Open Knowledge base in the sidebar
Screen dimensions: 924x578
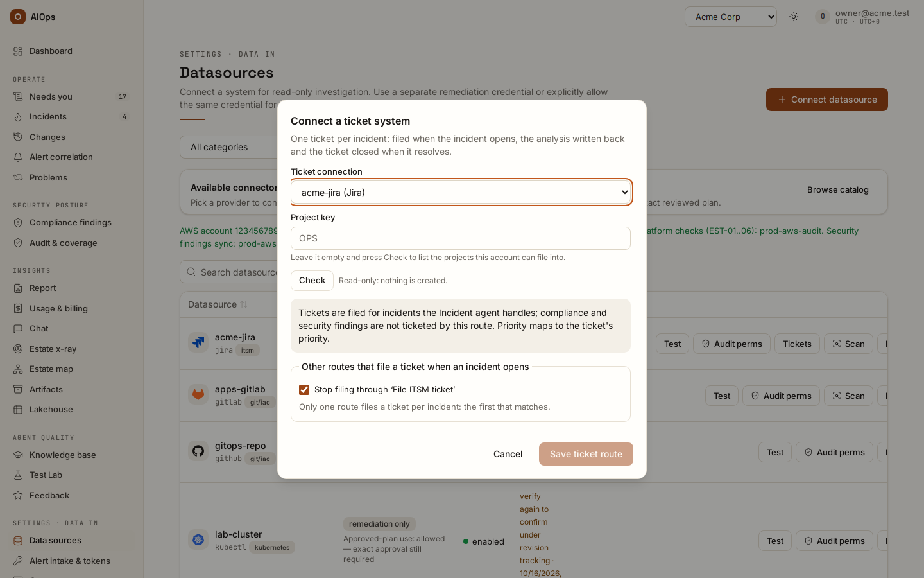pyautogui.click(x=71, y=455)
